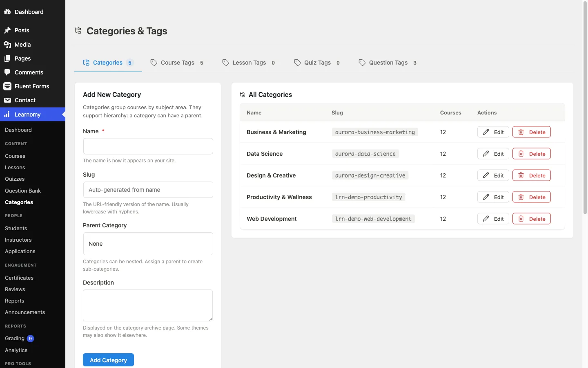The height and width of the screenshot is (368, 588).
Task: Click the Contact envelope icon
Action: 7,100
